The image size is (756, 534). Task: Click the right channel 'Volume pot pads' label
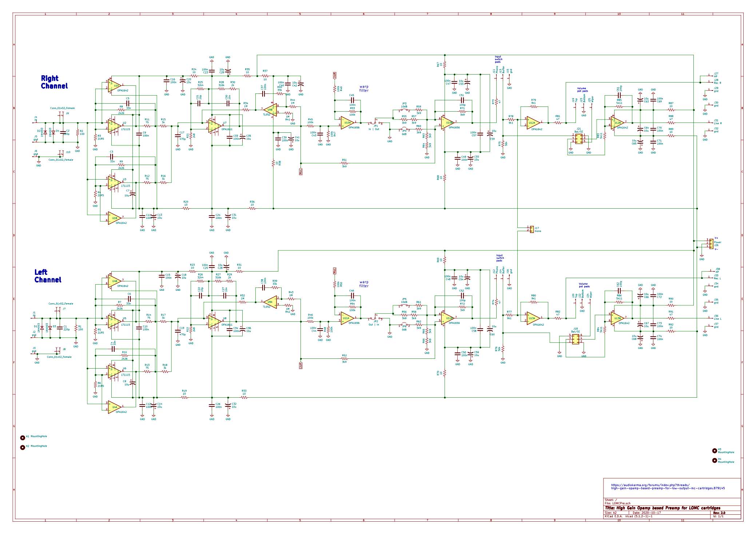(582, 90)
